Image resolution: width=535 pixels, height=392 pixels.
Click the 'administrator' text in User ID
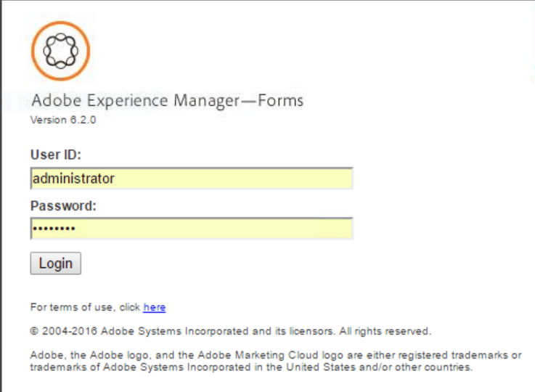tap(73, 178)
